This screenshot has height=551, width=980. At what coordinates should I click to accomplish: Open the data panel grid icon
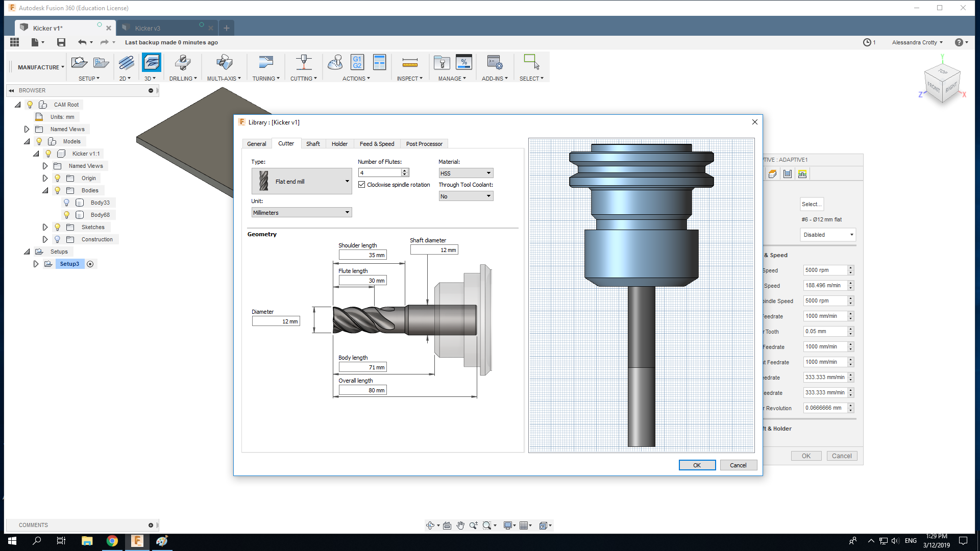(x=14, y=42)
